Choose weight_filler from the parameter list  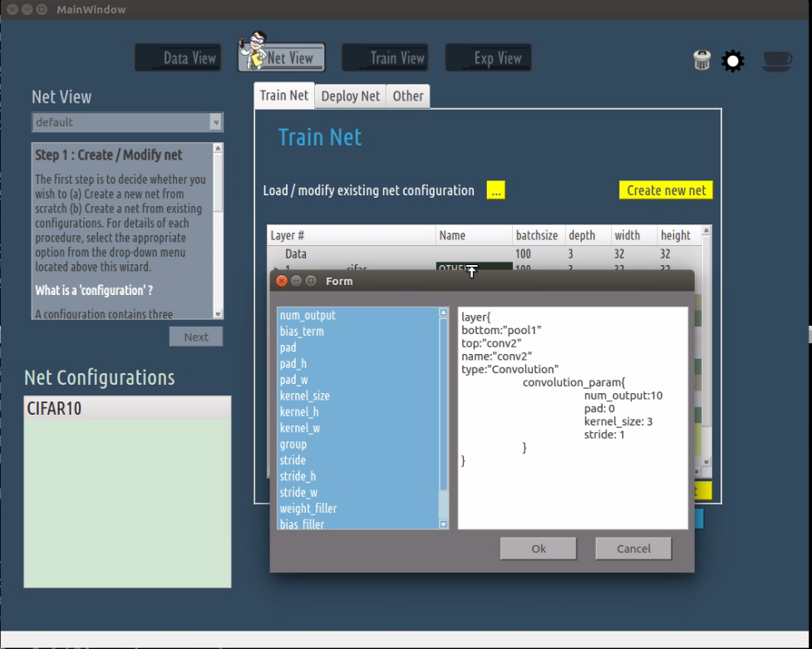(308, 509)
